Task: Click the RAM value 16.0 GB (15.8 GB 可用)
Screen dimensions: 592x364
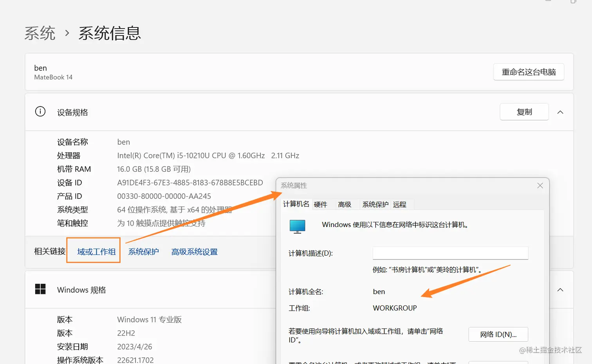Action: click(x=154, y=169)
